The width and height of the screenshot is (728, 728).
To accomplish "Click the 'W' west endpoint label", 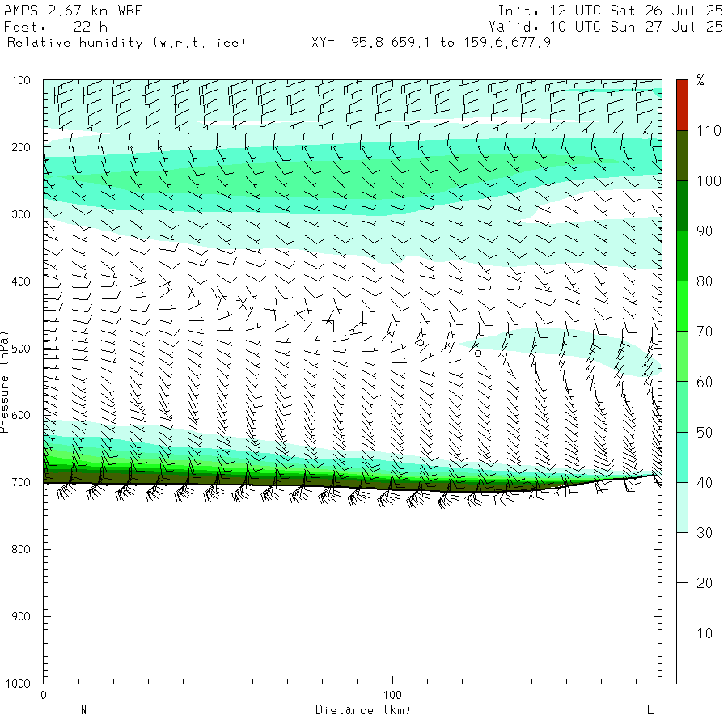I will (x=83, y=710).
